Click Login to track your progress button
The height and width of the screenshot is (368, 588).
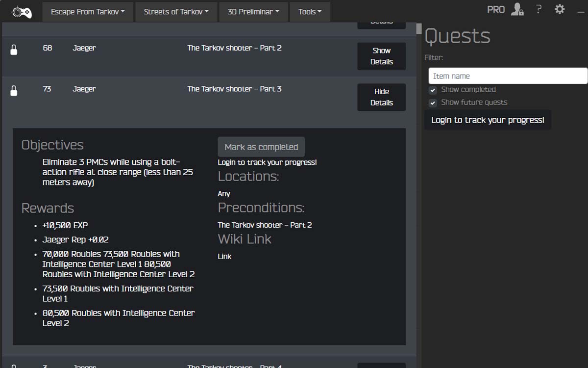click(x=488, y=120)
